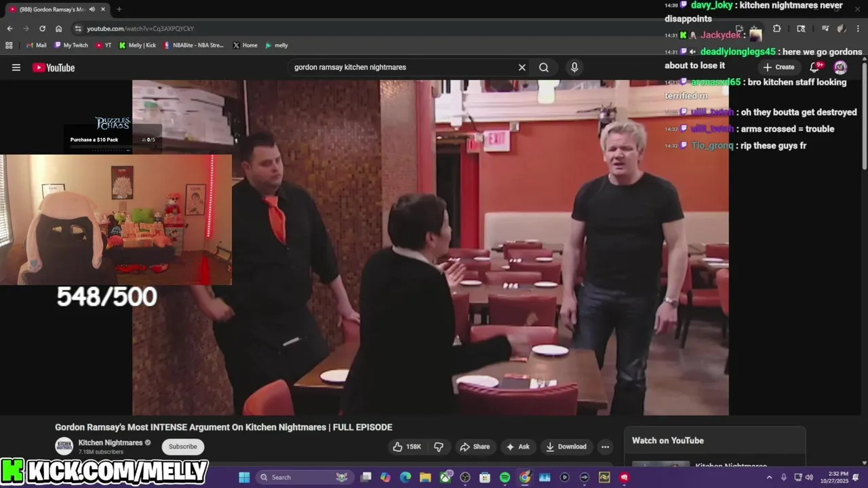Open a new browser tab
This screenshot has height=488, width=868.
click(119, 9)
